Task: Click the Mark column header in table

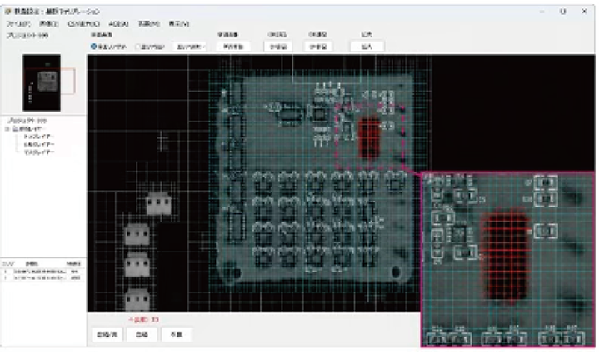Action: pyautogui.click(x=73, y=263)
